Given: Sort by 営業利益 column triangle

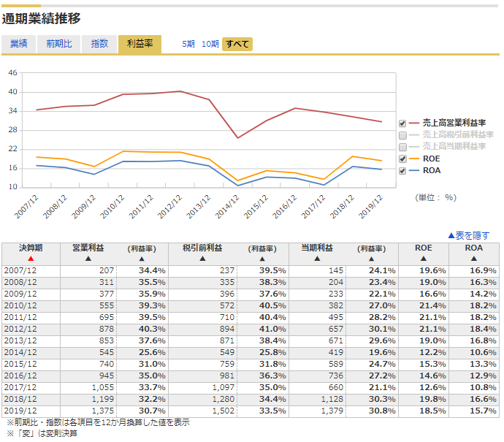Looking at the screenshot, I should click(x=88, y=259).
